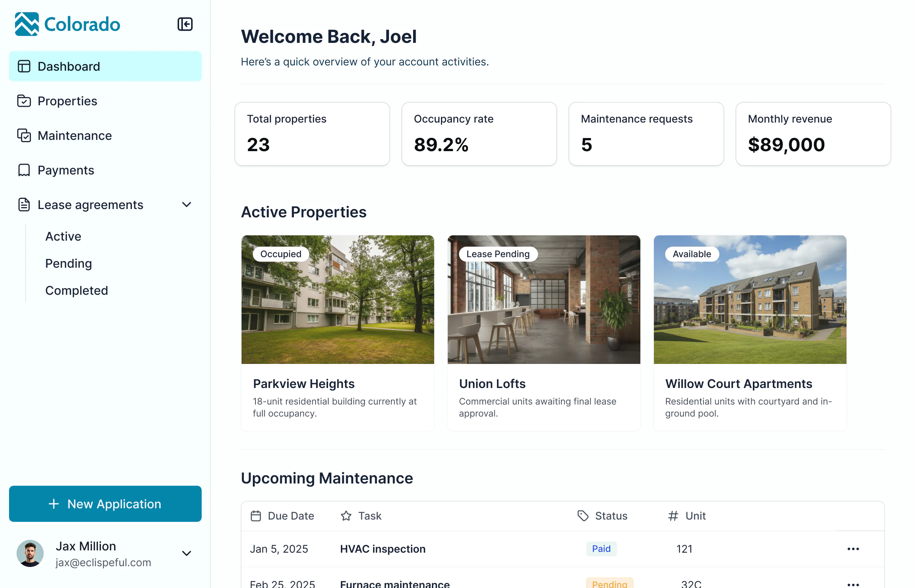Go to Completed lease agreements
This screenshot has height=588, width=915.
tap(76, 291)
